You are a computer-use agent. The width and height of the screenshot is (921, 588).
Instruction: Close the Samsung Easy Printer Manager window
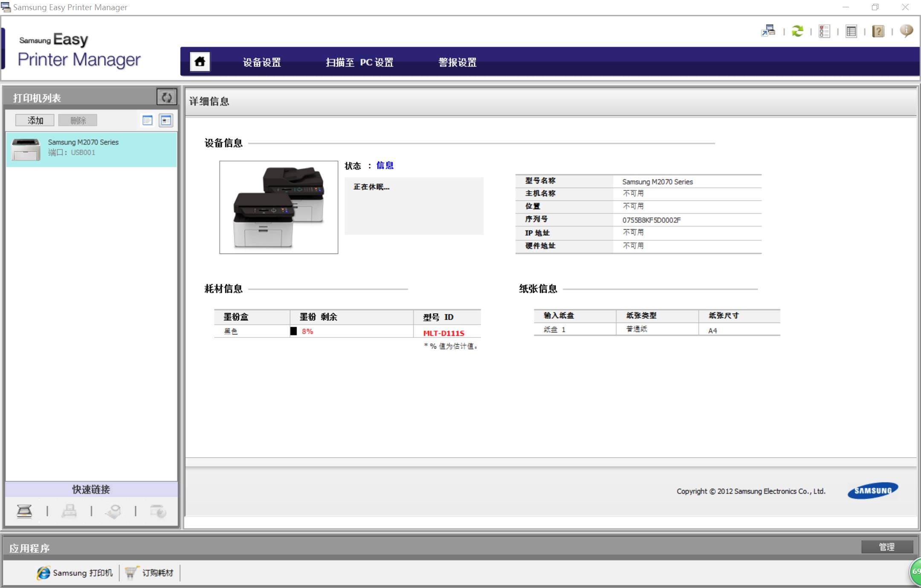905,7
